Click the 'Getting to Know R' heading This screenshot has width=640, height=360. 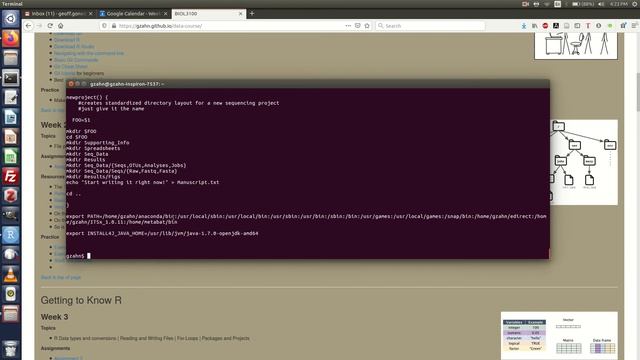tap(81, 300)
